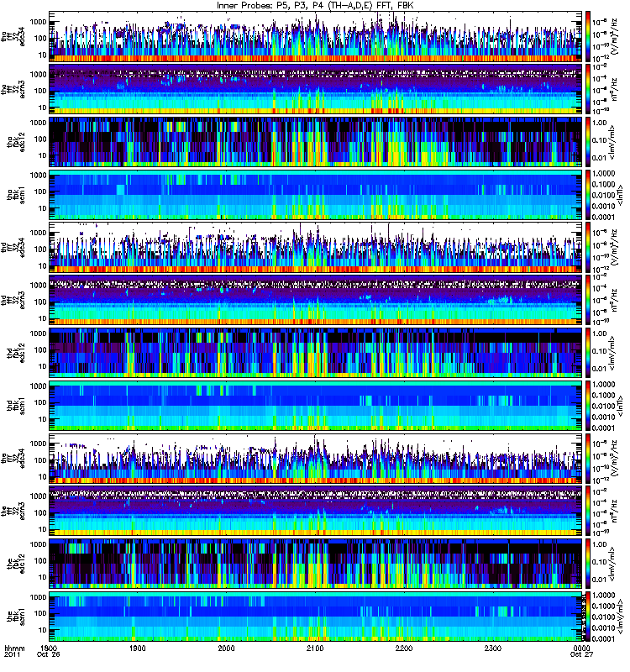Select the tha fff 32 edc34 spectrogram panel
630x672 pixels.
pos(316,37)
